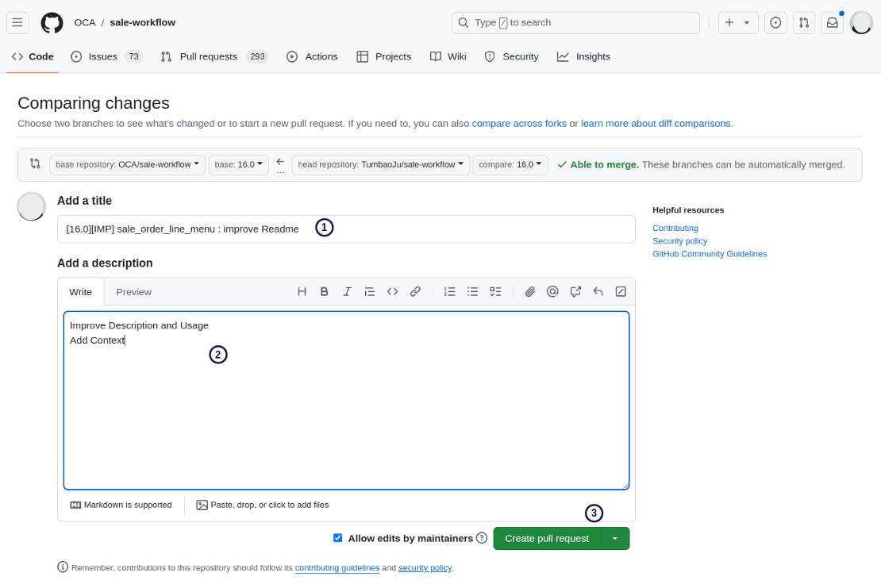Switch to the Preview tab
Image resolution: width=881 pixels, height=588 pixels.
tap(133, 292)
